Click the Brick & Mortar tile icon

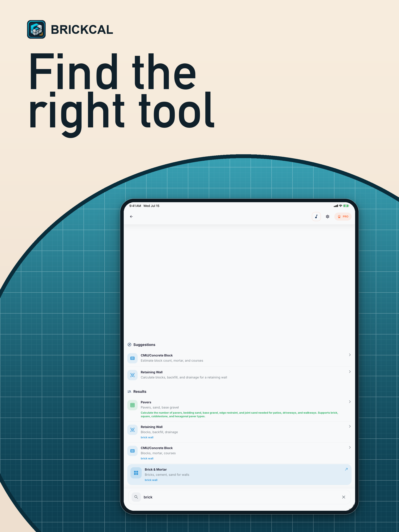coord(136,473)
